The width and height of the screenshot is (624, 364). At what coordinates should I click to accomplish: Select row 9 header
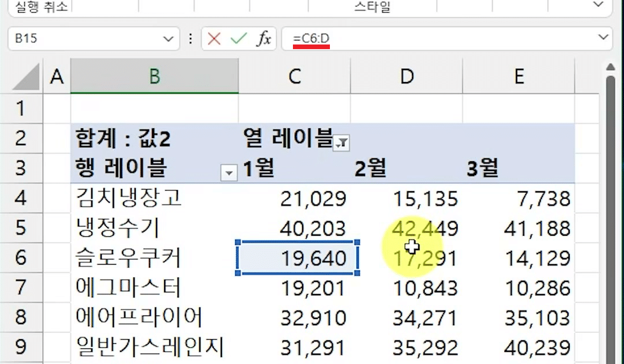(21, 347)
